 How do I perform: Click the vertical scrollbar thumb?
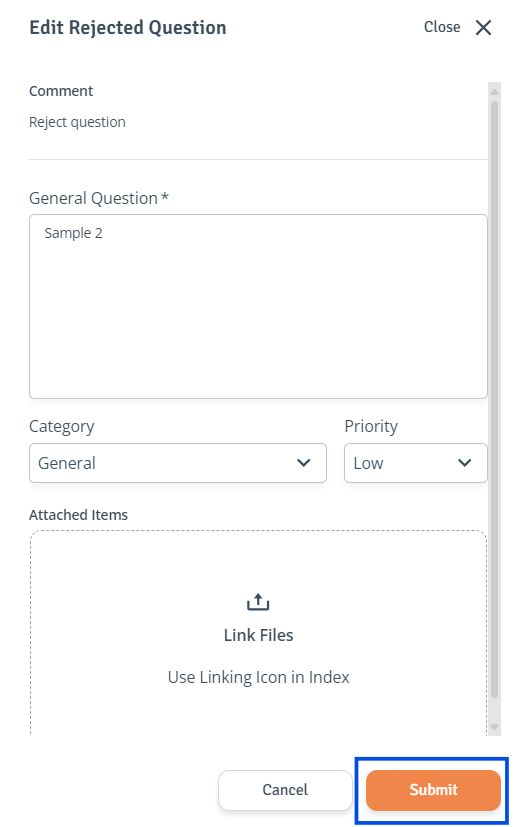[x=494, y=399]
